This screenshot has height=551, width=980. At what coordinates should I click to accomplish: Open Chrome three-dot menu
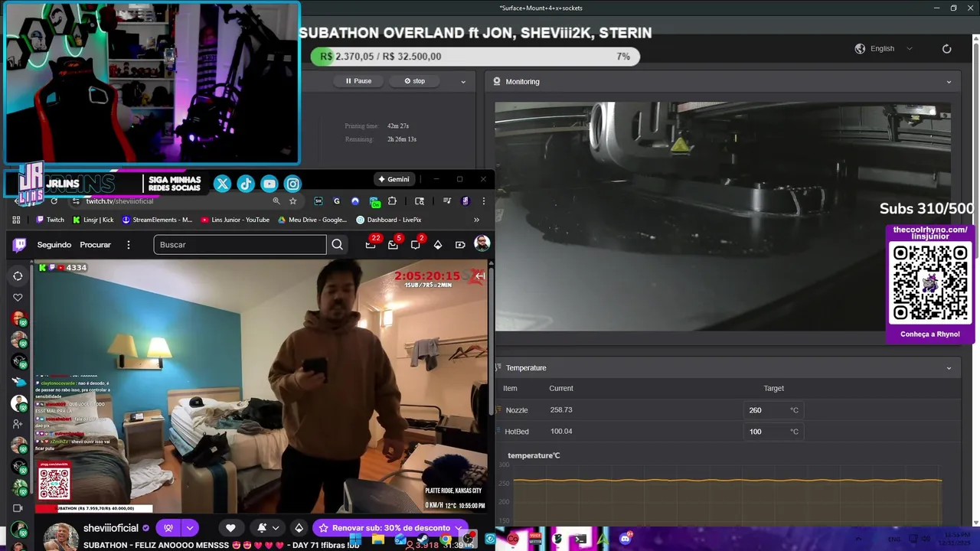point(483,201)
